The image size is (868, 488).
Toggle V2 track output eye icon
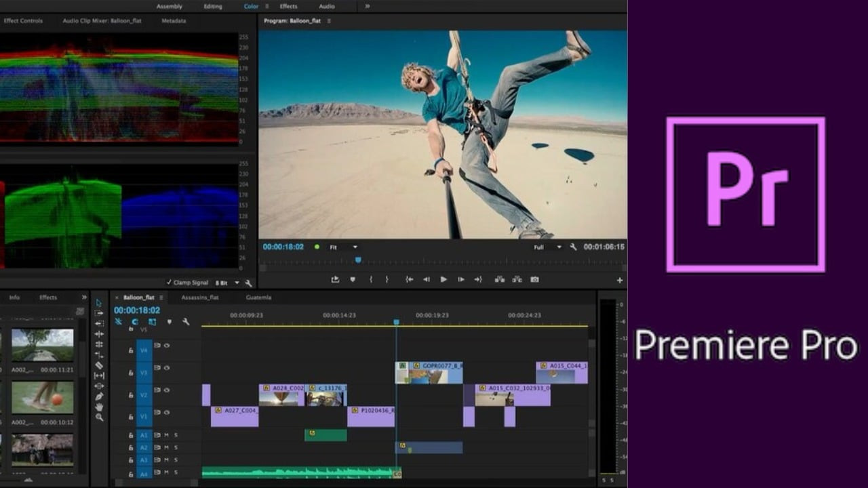click(x=167, y=390)
